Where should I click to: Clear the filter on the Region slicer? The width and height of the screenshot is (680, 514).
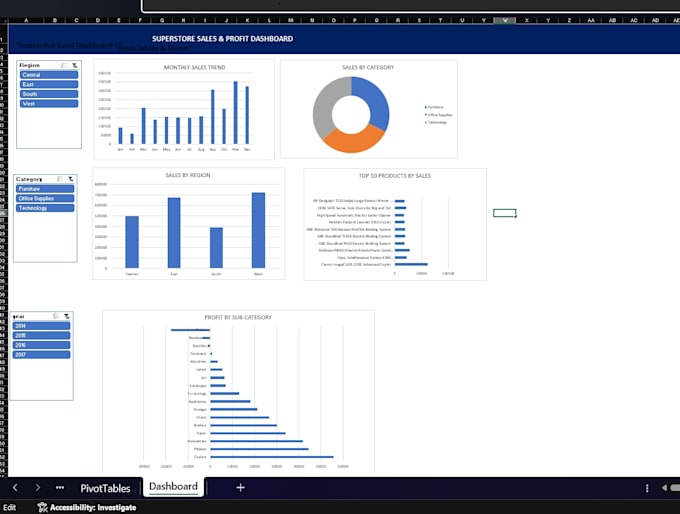point(75,65)
